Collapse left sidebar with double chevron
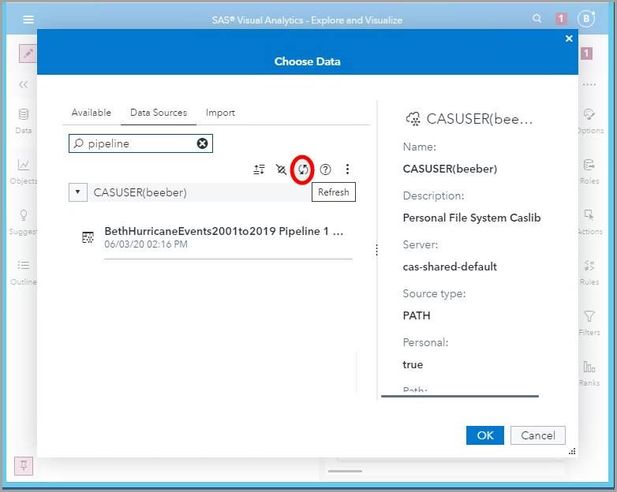The width and height of the screenshot is (617, 492). 23,84
